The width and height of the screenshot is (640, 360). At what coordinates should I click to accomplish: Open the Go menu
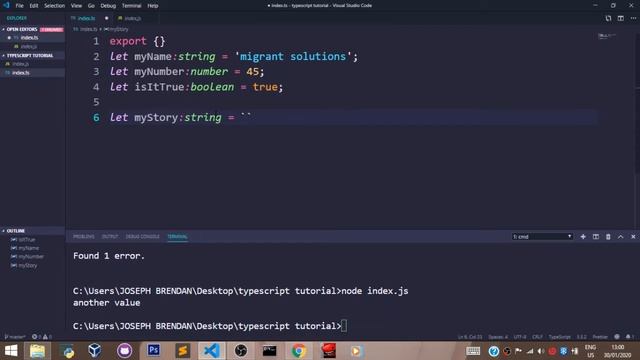[x=91, y=6]
